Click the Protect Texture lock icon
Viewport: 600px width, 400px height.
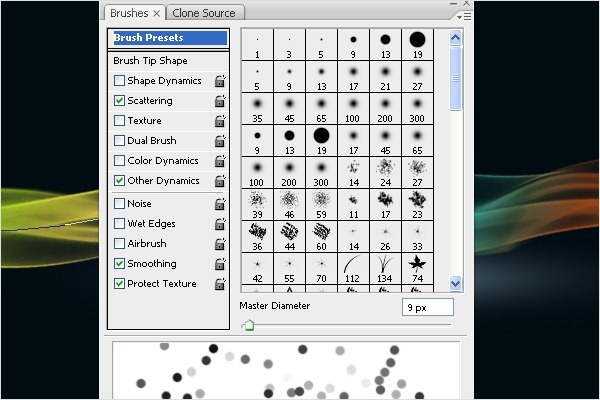[x=220, y=284]
